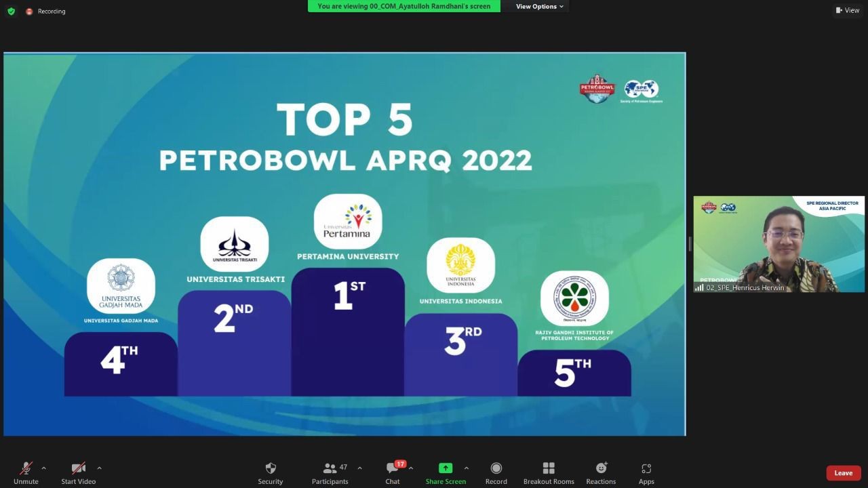Viewport: 868px width, 488px height.
Task: Select Henricus Herwin's video thumbnail
Action: (779, 244)
